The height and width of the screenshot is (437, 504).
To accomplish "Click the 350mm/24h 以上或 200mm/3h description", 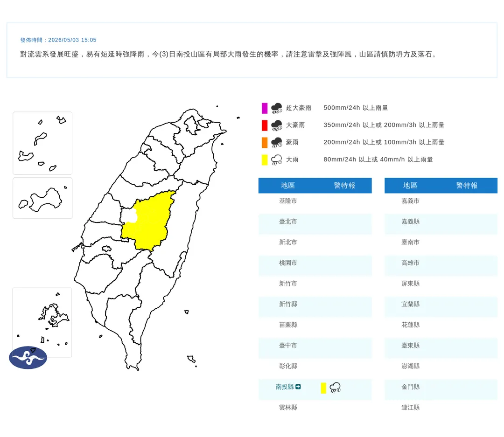I will point(384,125).
